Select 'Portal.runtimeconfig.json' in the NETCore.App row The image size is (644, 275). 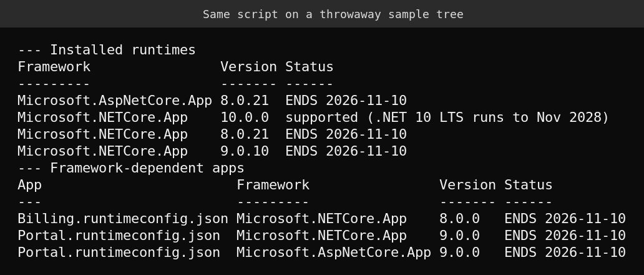click(x=119, y=236)
